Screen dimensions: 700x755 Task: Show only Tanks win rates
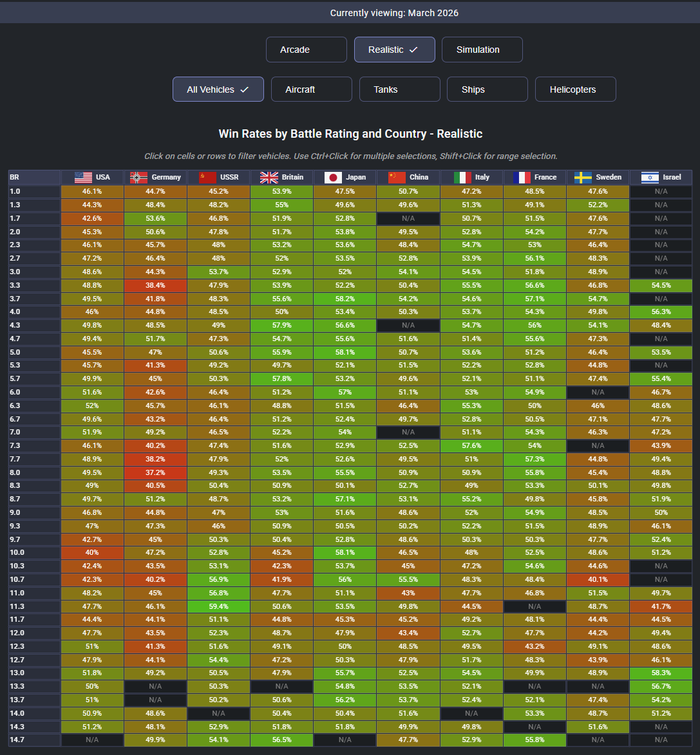pyautogui.click(x=399, y=89)
